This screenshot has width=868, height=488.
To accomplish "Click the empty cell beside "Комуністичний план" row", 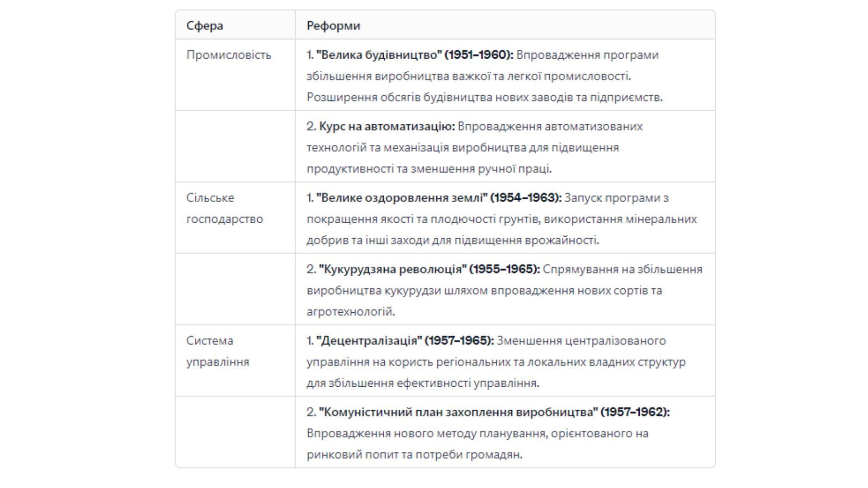I will click(x=236, y=432).
